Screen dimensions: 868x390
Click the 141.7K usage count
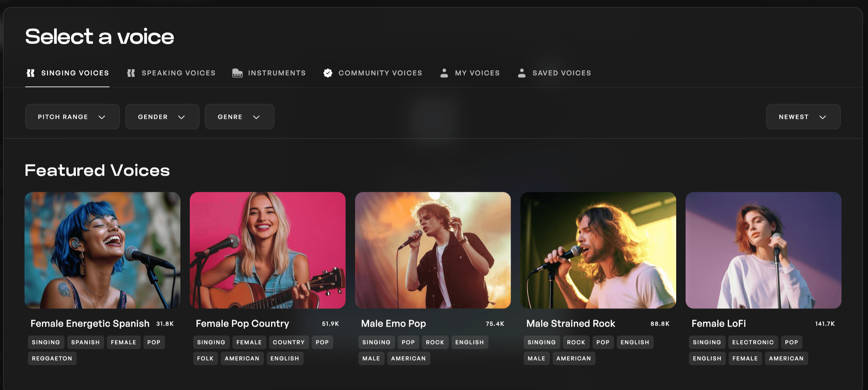tap(825, 323)
